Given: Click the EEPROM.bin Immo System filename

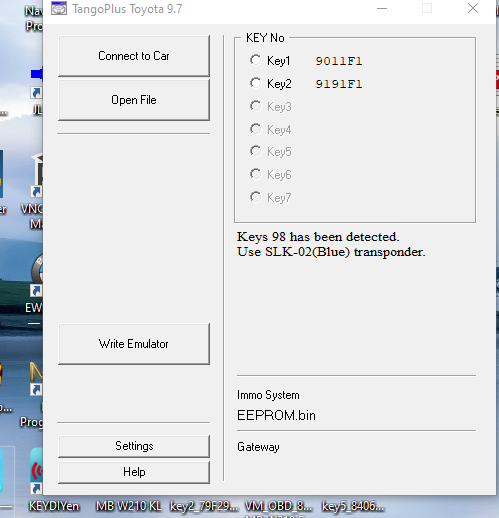Looking at the screenshot, I should tap(276, 415).
